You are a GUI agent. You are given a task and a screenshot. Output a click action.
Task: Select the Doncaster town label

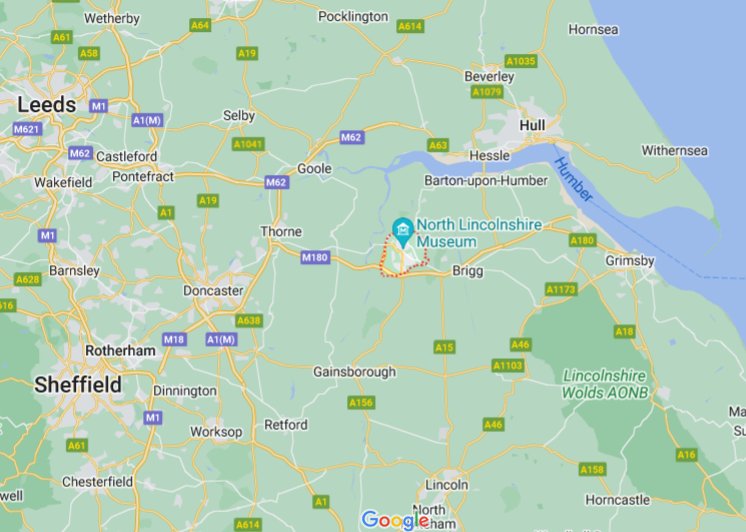(213, 291)
